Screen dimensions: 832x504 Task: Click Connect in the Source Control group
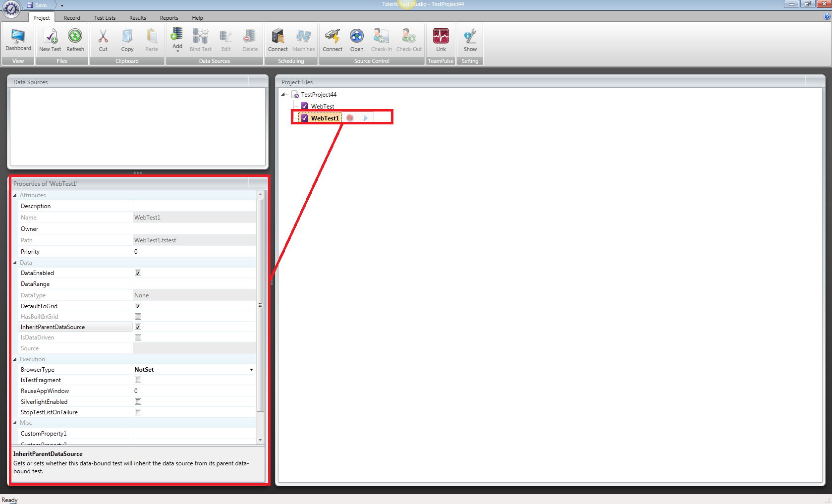click(333, 40)
